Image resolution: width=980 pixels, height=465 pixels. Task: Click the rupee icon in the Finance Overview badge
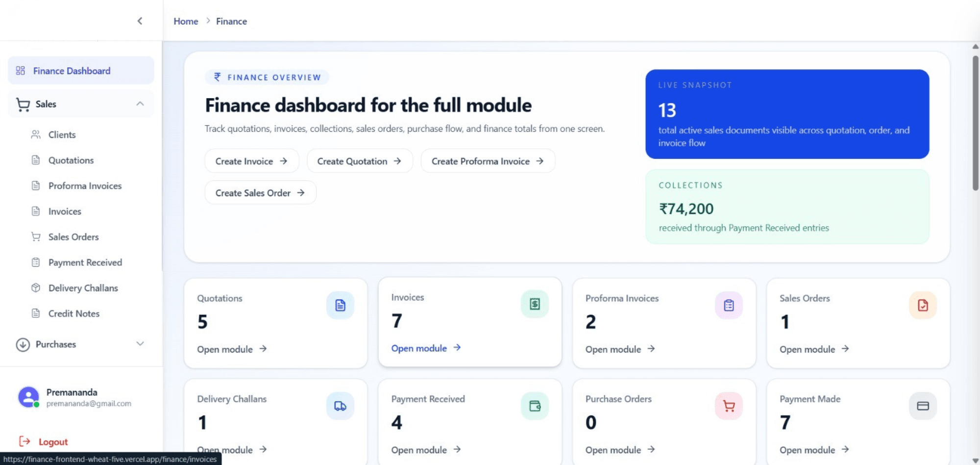(x=217, y=77)
